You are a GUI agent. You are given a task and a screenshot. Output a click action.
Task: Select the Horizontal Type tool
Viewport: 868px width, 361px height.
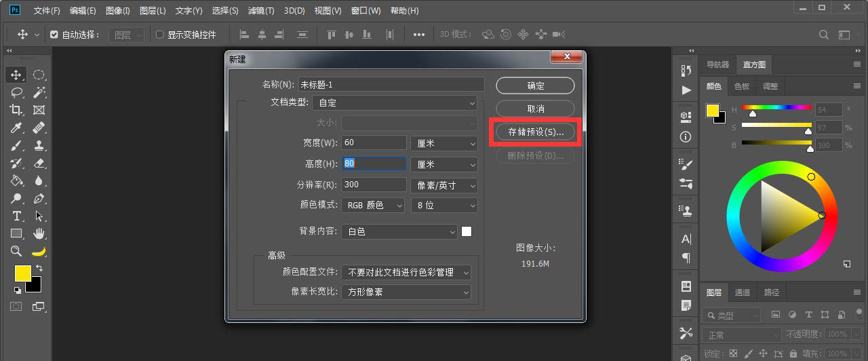coord(16,216)
